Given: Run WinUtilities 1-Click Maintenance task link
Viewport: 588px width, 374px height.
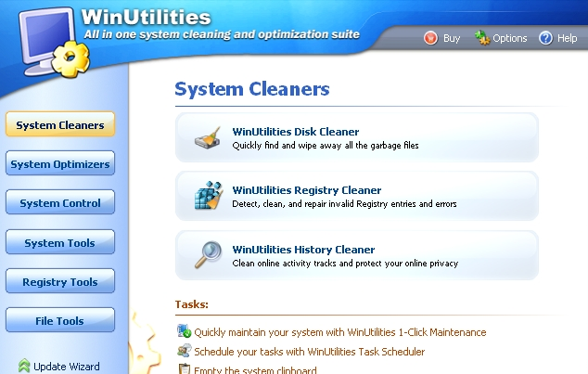Looking at the screenshot, I should (x=339, y=332).
